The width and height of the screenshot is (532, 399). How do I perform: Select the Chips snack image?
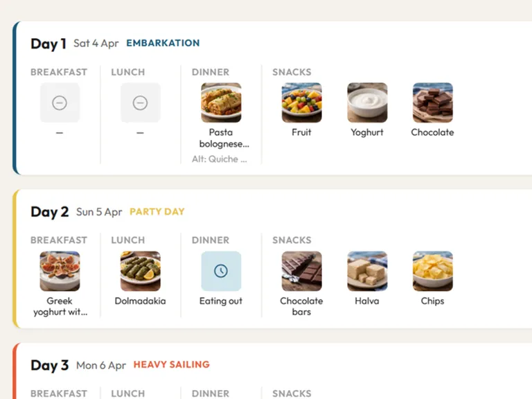pos(432,271)
